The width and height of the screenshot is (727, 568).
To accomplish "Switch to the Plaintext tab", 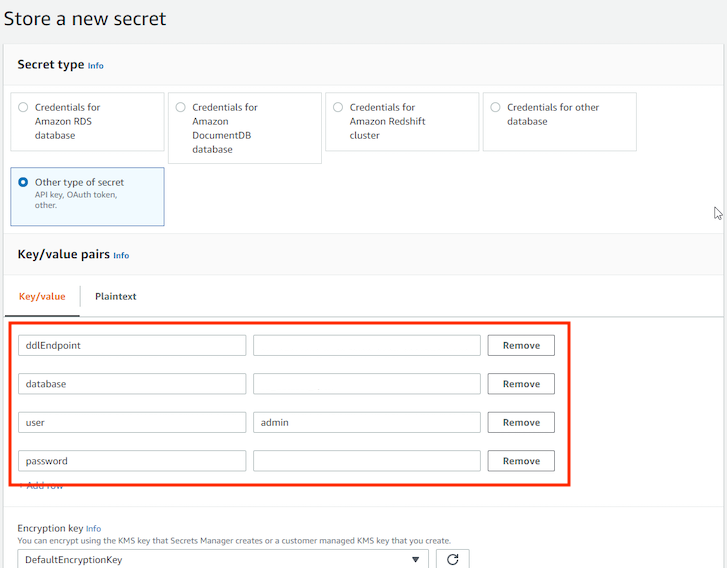I will point(115,296).
